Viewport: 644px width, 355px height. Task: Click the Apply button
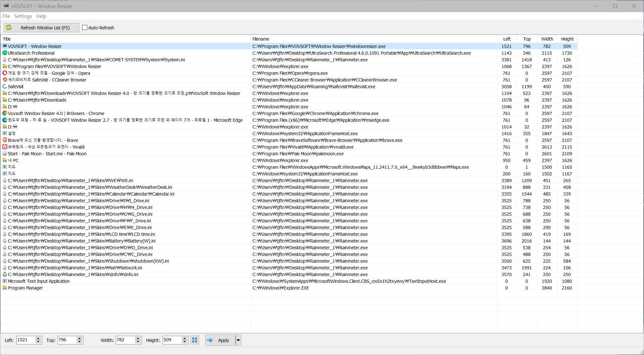click(x=220, y=340)
